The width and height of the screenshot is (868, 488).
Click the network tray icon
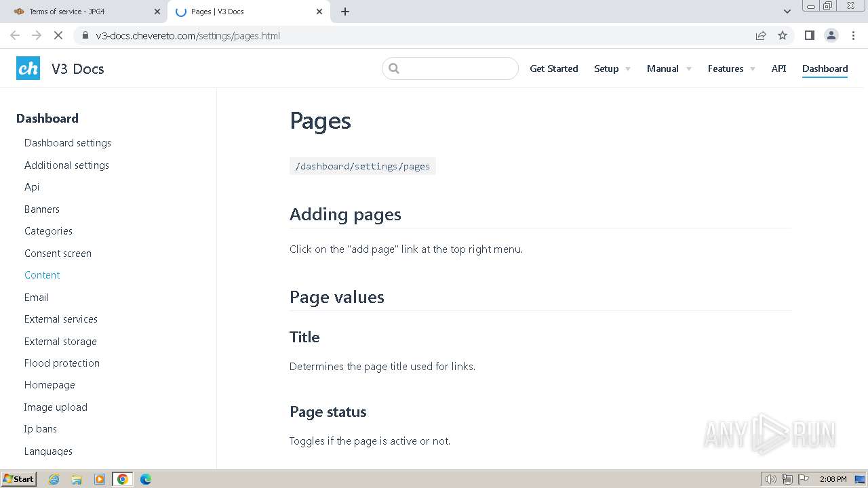pos(787,479)
